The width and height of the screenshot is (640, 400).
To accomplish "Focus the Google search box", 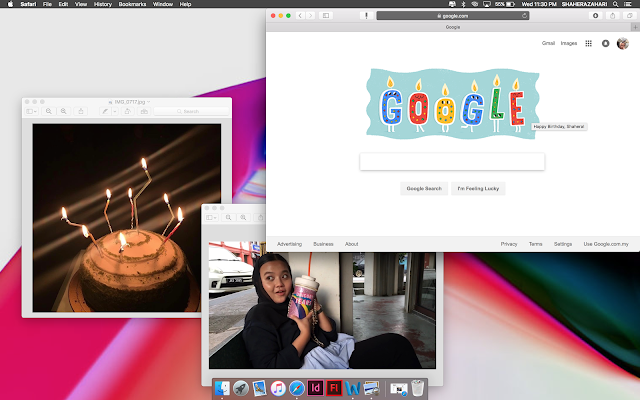I will [x=452, y=162].
